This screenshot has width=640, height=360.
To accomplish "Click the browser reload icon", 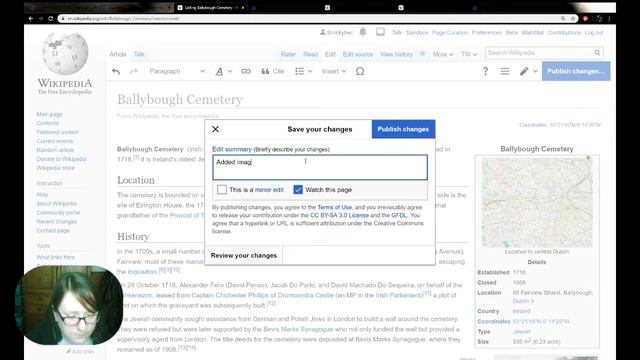I will point(51,18).
